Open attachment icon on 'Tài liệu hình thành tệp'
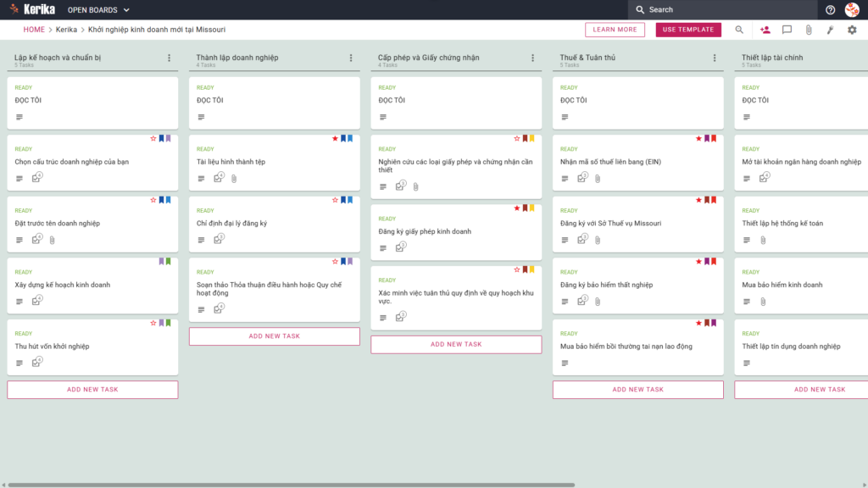The image size is (868, 488). click(x=234, y=179)
